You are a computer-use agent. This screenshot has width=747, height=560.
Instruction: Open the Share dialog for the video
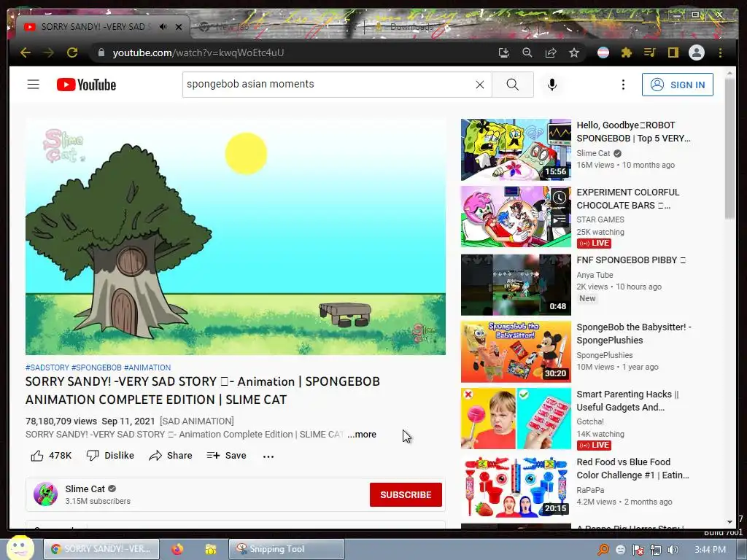tap(171, 456)
